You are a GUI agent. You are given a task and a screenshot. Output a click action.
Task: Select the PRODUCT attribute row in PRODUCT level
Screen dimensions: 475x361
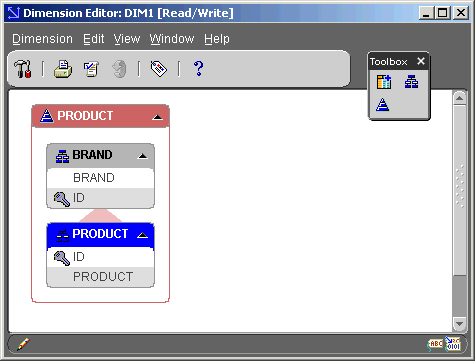(100, 277)
